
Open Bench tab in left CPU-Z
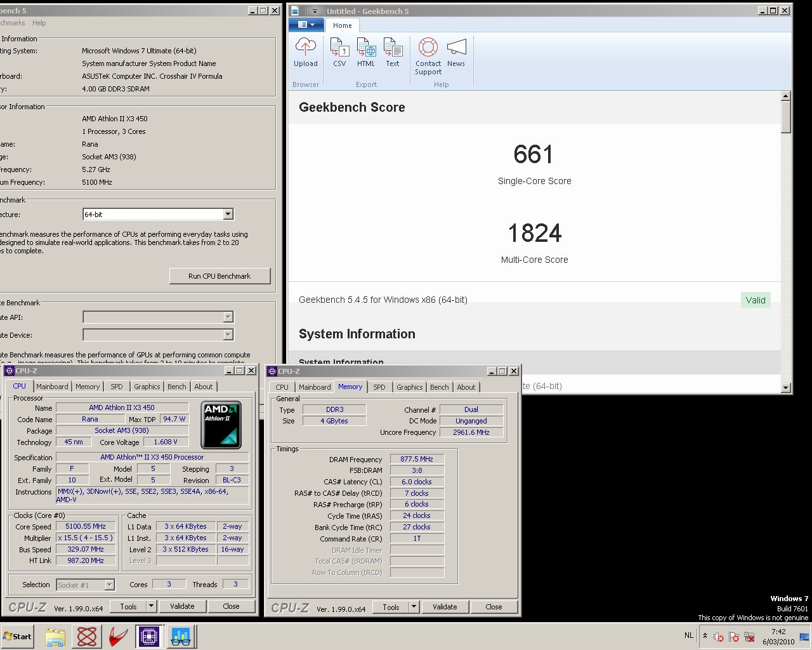pos(177,387)
